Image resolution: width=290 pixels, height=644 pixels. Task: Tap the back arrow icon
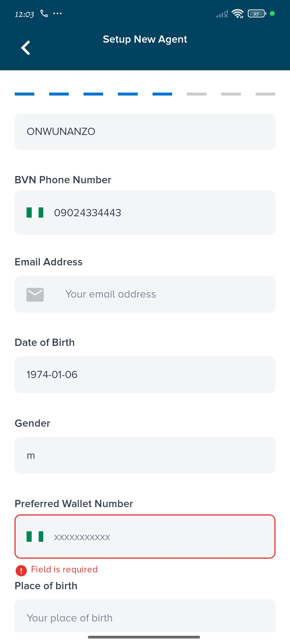click(x=26, y=48)
